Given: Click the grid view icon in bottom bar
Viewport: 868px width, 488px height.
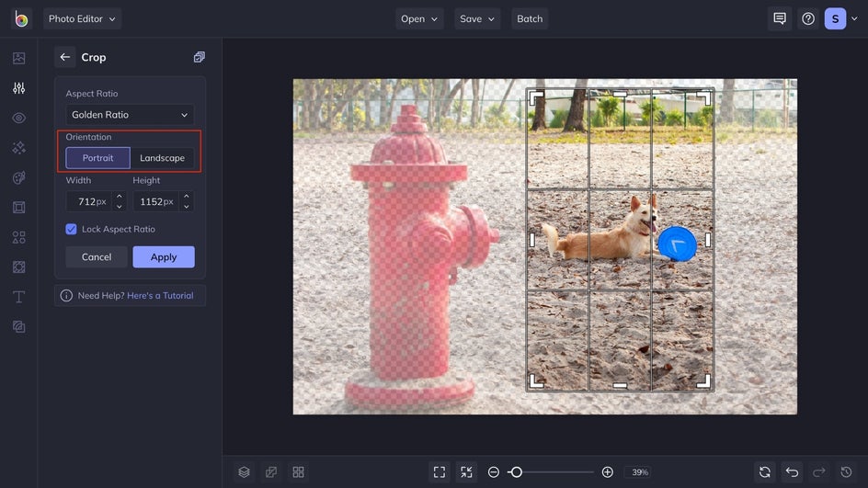Looking at the screenshot, I should (298, 472).
